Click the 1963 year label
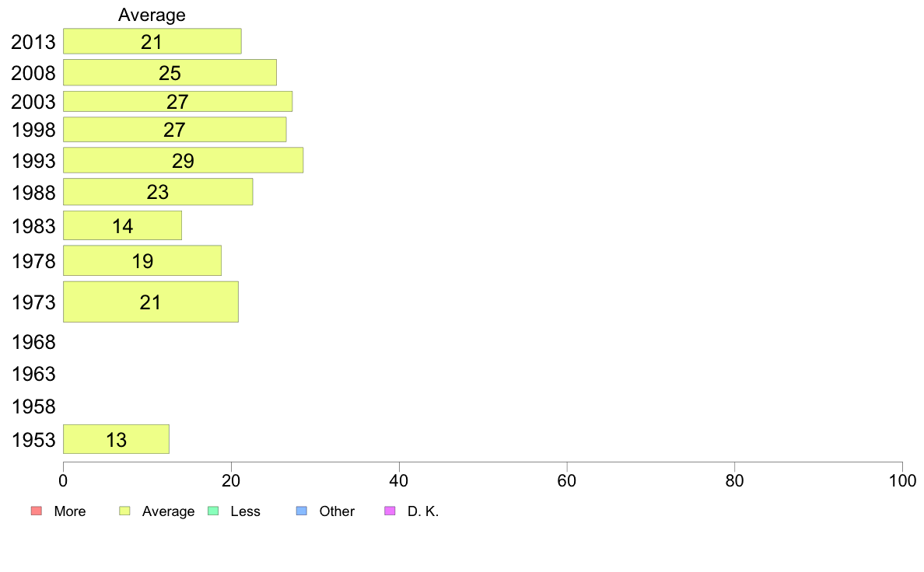Screen dimensions: 924x572 click(x=33, y=374)
